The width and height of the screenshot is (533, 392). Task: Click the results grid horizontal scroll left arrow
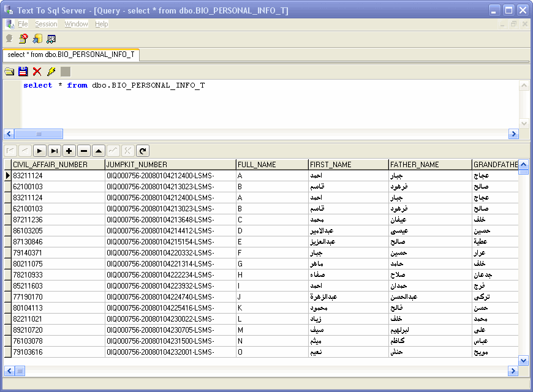[x=9, y=371]
